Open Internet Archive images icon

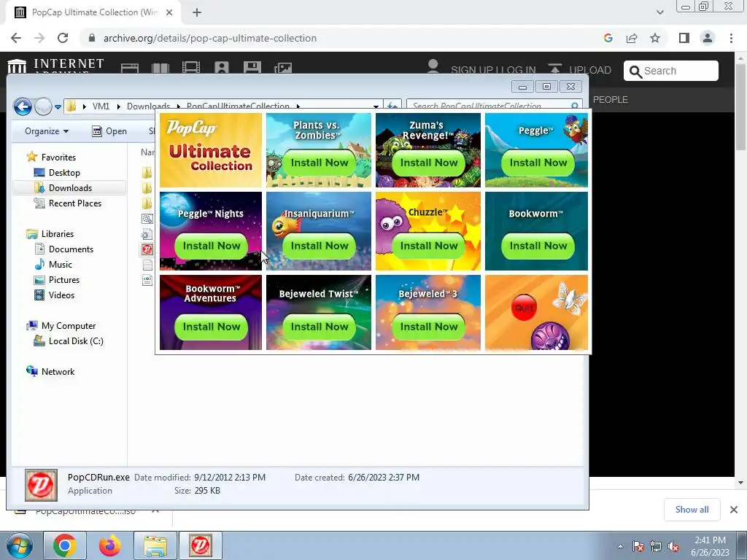283,68
